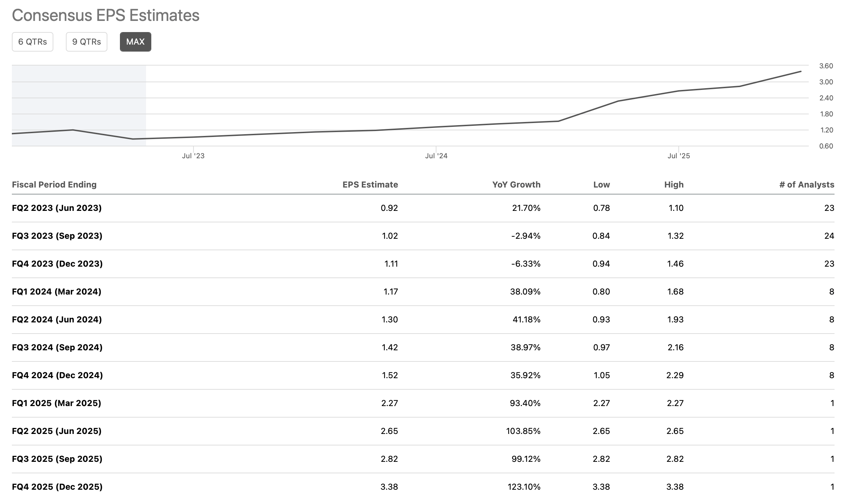This screenshot has width=845, height=504.
Task: Click the YoY Growth column header
Action: point(516,184)
